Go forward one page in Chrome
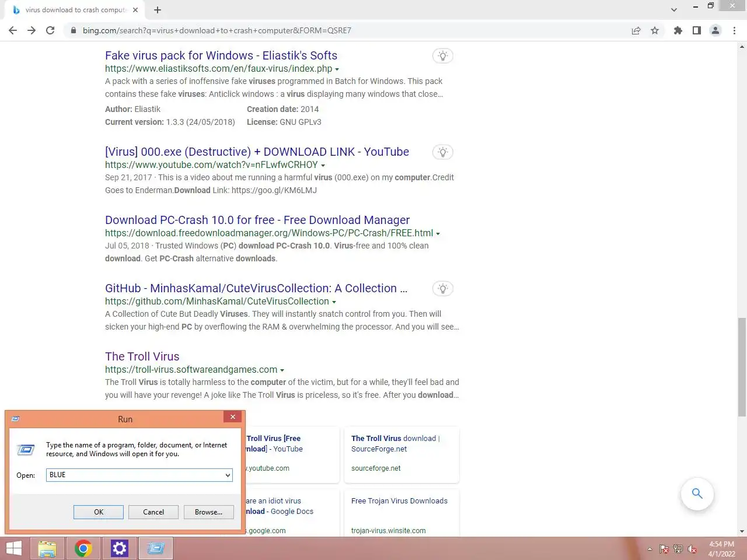 32,30
